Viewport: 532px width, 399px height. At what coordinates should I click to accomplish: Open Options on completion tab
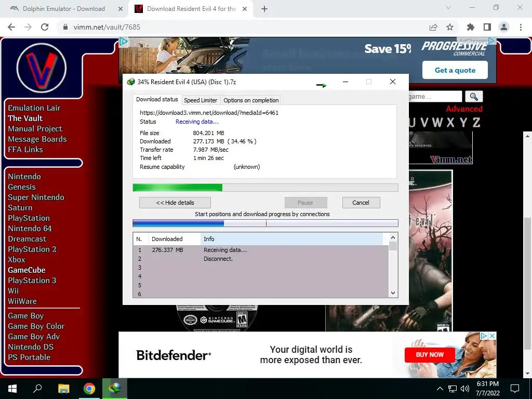251,100
